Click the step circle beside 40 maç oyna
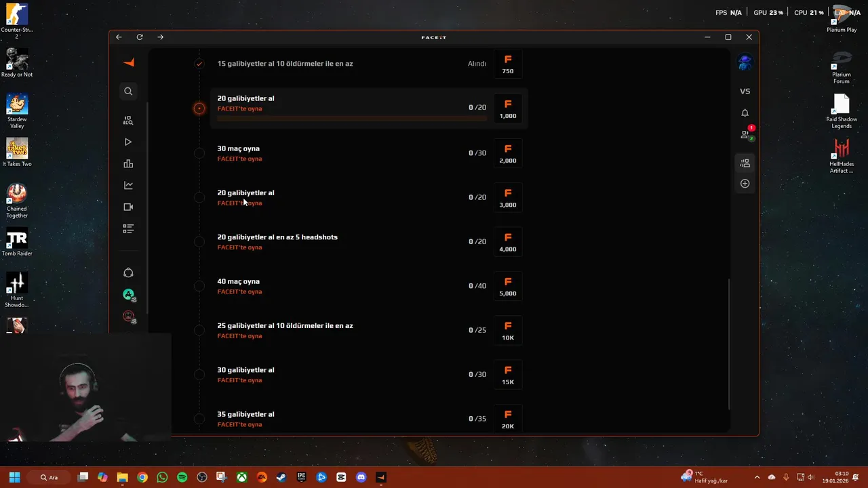The image size is (868, 488). pyautogui.click(x=199, y=286)
